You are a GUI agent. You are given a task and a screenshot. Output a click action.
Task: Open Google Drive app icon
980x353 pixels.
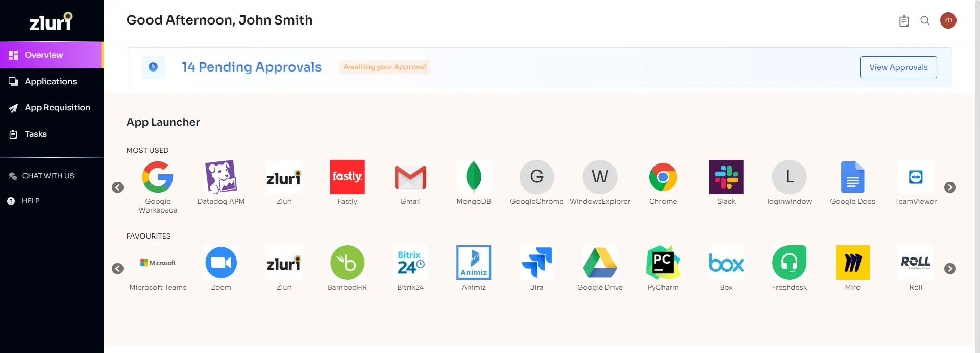click(x=600, y=263)
